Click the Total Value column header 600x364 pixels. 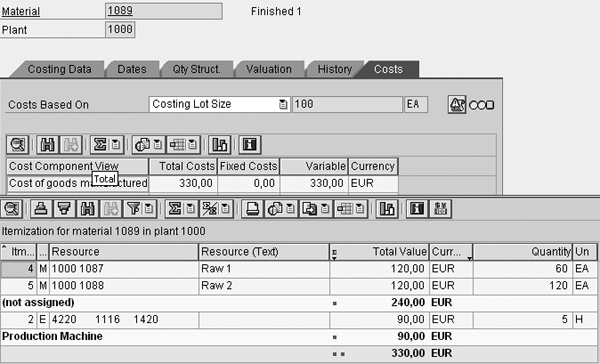click(x=379, y=251)
